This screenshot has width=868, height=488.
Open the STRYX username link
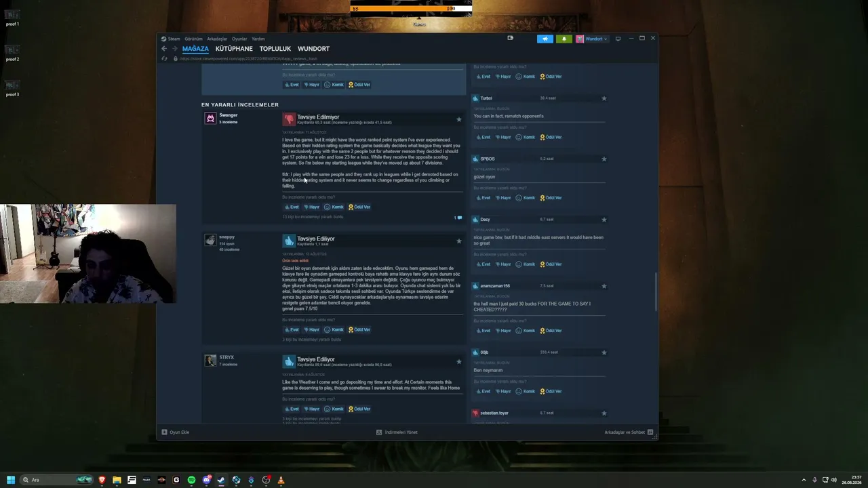tap(226, 357)
